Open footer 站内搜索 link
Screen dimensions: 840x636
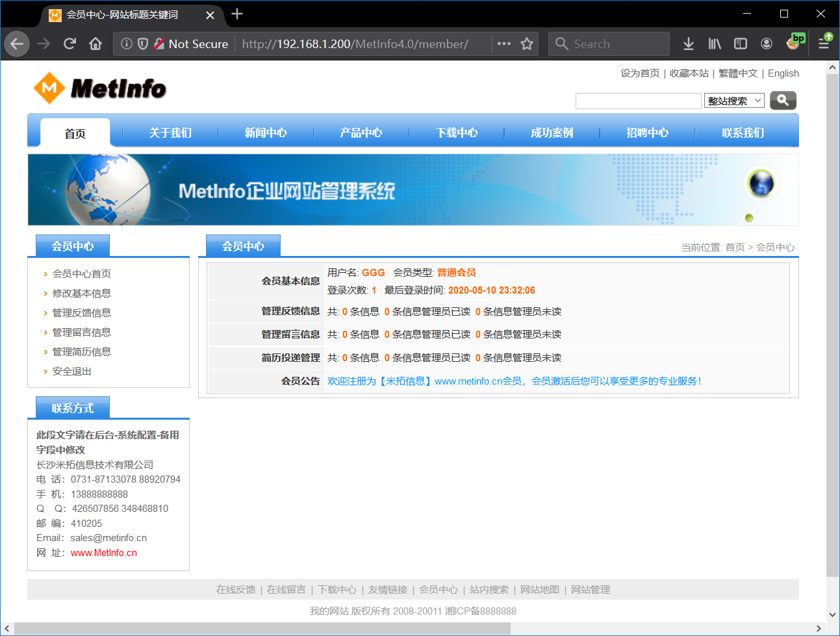(x=489, y=589)
